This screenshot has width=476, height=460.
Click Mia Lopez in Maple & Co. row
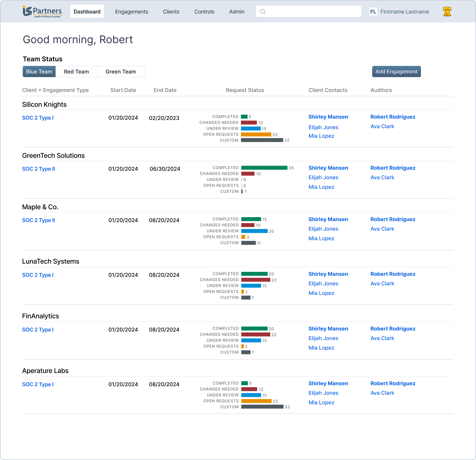click(x=321, y=238)
